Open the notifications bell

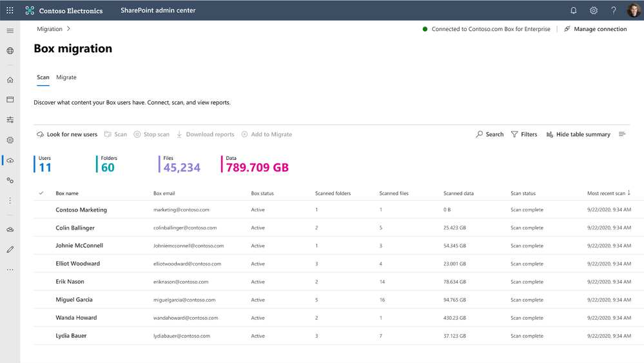(x=573, y=11)
